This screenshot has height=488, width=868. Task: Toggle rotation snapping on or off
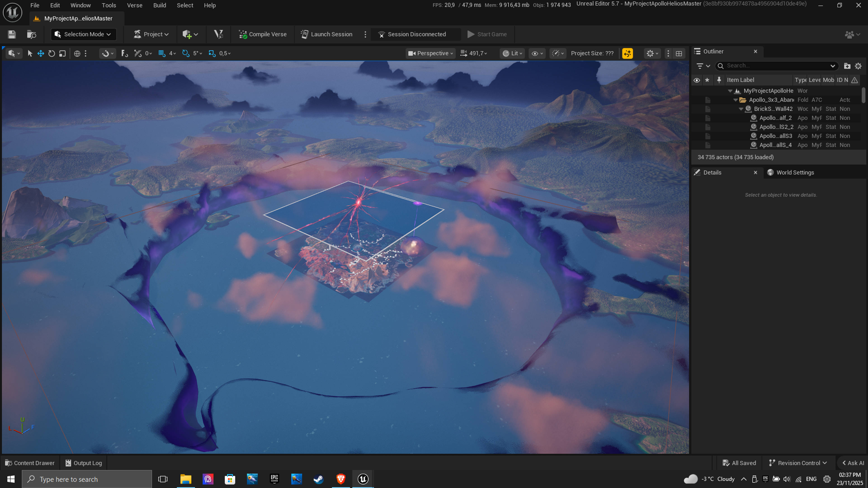pos(185,53)
